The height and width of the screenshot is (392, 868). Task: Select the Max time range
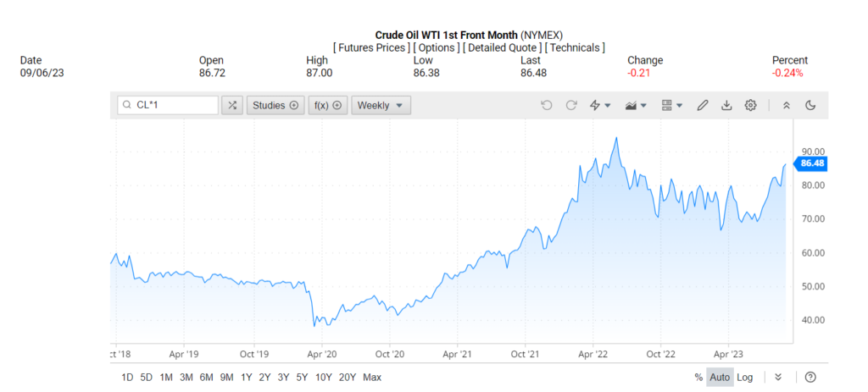[x=372, y=378]
